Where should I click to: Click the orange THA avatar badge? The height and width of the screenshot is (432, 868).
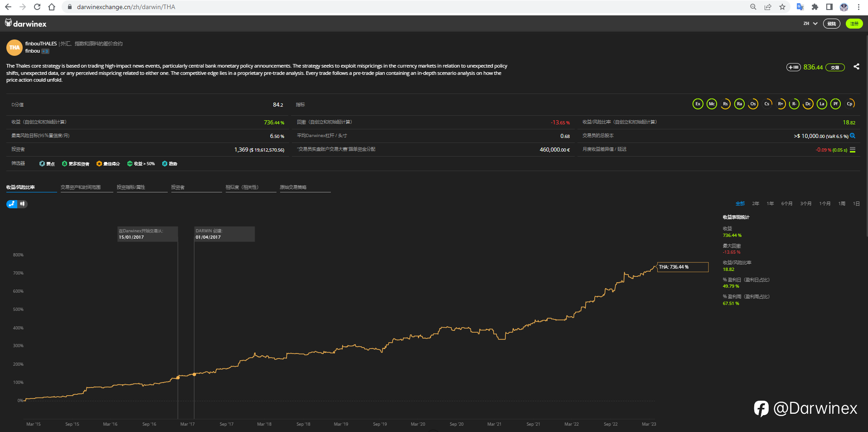coord(15,48)
